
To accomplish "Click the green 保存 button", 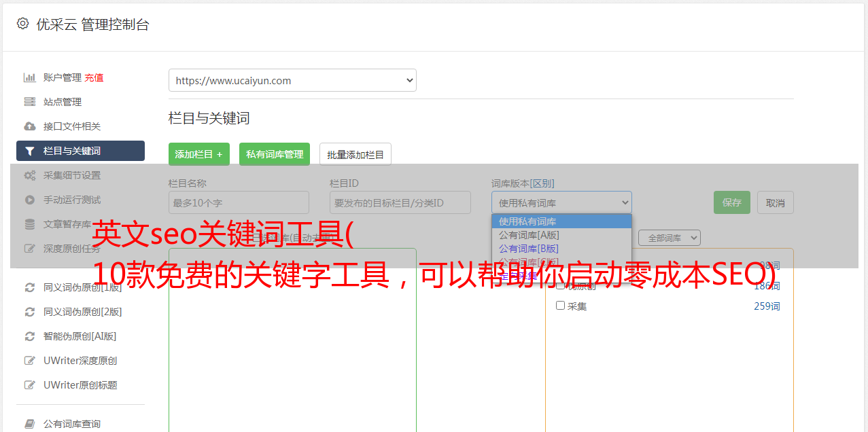I will (732, 202).
